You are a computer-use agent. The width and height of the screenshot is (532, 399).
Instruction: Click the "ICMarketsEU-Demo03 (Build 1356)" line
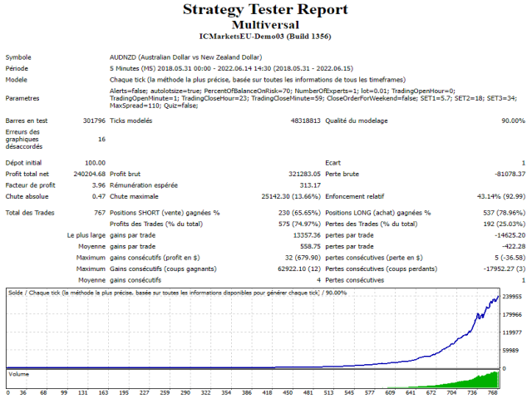point(265,37)
